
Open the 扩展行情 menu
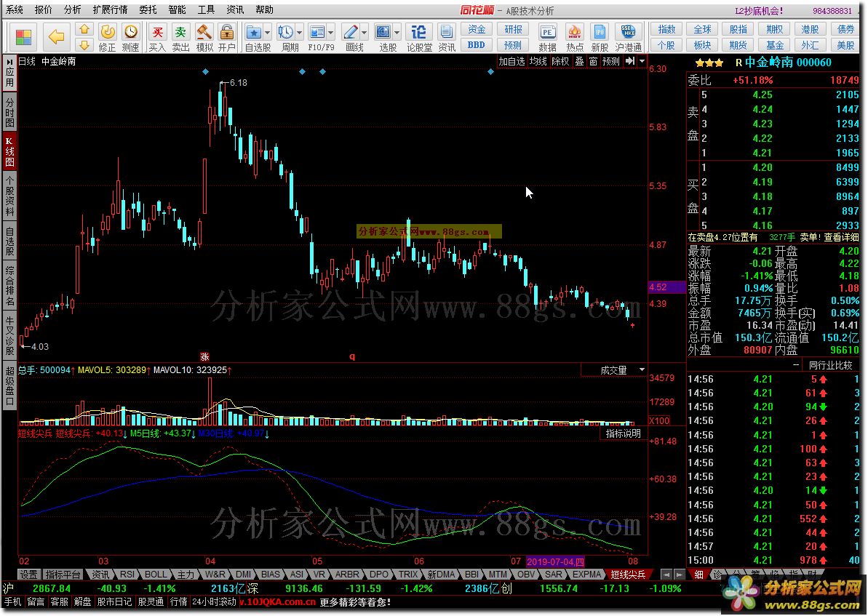click(110, 9)
